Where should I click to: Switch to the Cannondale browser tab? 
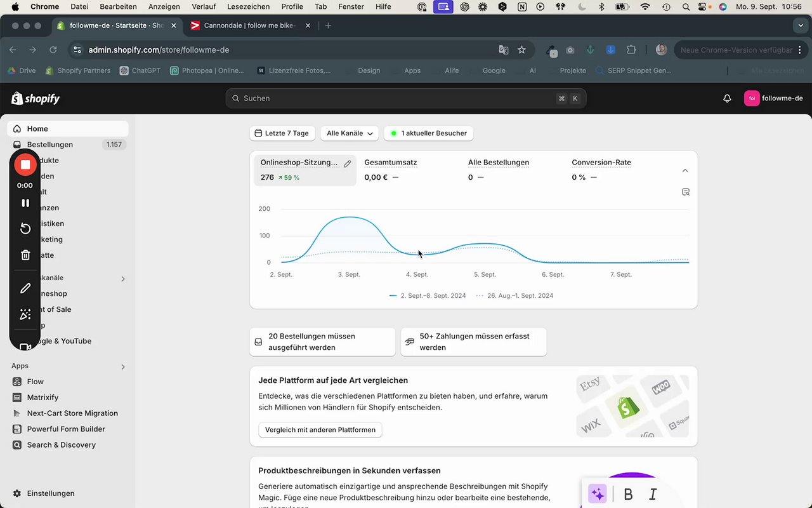click(249, 25)
